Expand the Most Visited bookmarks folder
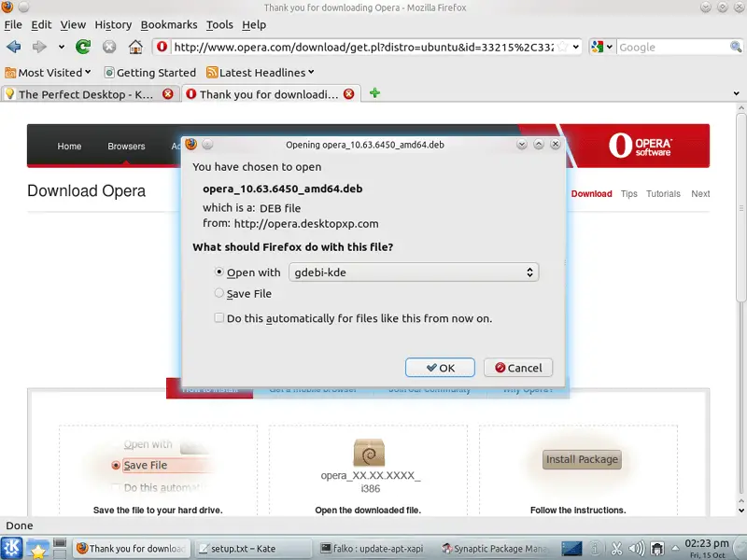Viewport: 747px width, 560px height. pyautogui.click(x=48, y=73)
